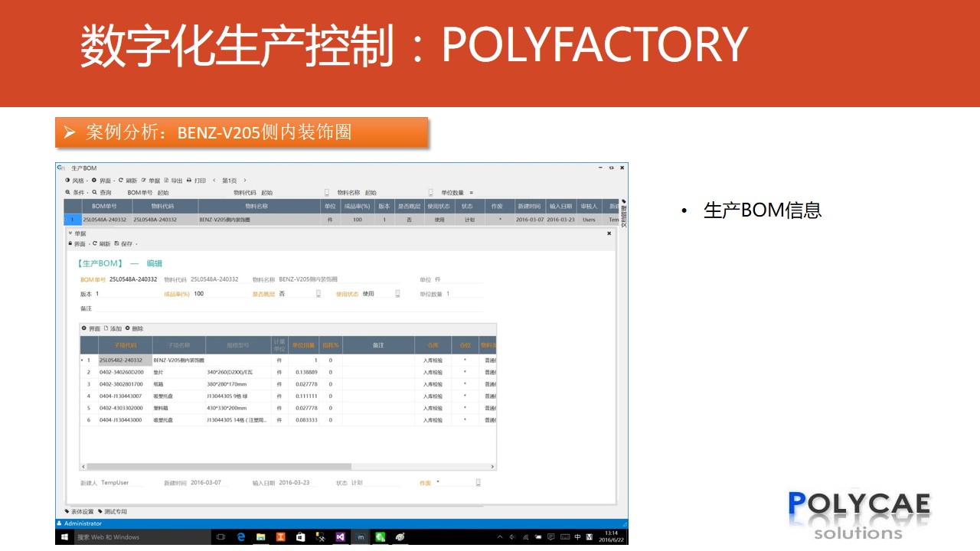Click the 单位用量 column header
The width and height of the screenshot is (980, 551).
point(305,346)
